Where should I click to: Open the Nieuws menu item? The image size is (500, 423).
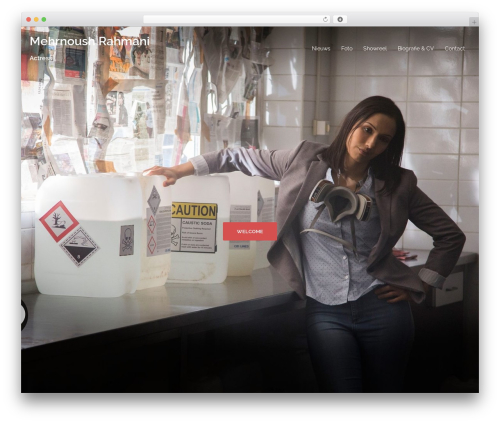point(321,49)
